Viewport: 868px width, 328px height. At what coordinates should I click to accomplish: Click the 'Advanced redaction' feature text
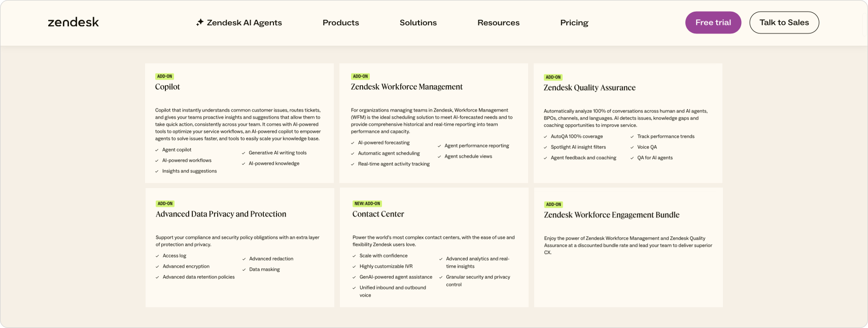(271, 259)
